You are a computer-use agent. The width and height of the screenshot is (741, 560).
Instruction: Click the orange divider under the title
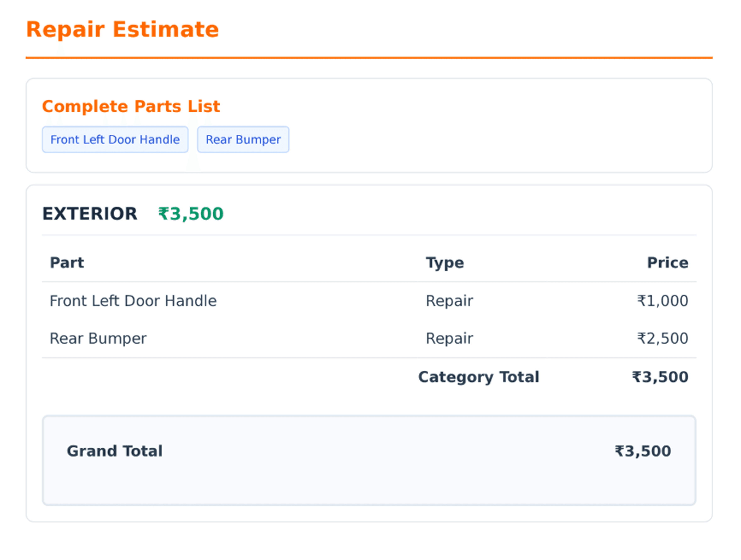pyautogui.click(x=368, y=58)
